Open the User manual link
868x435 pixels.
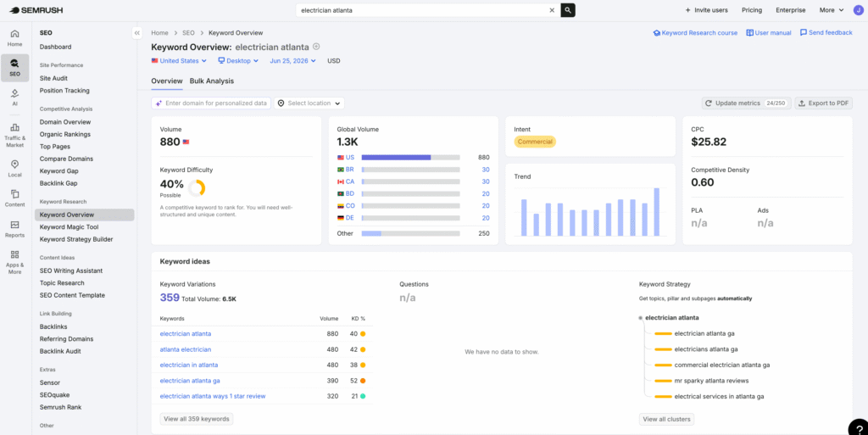[768, 33]
